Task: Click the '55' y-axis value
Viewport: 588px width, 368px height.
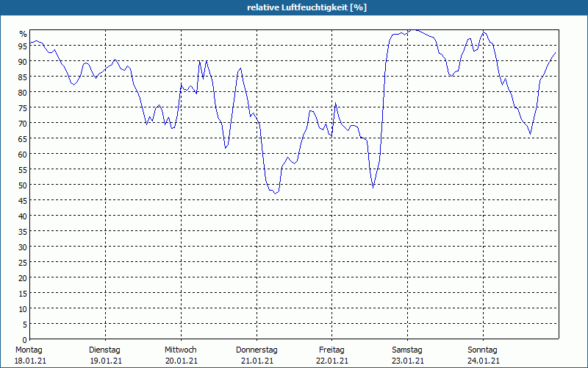Action: point(23,170)
